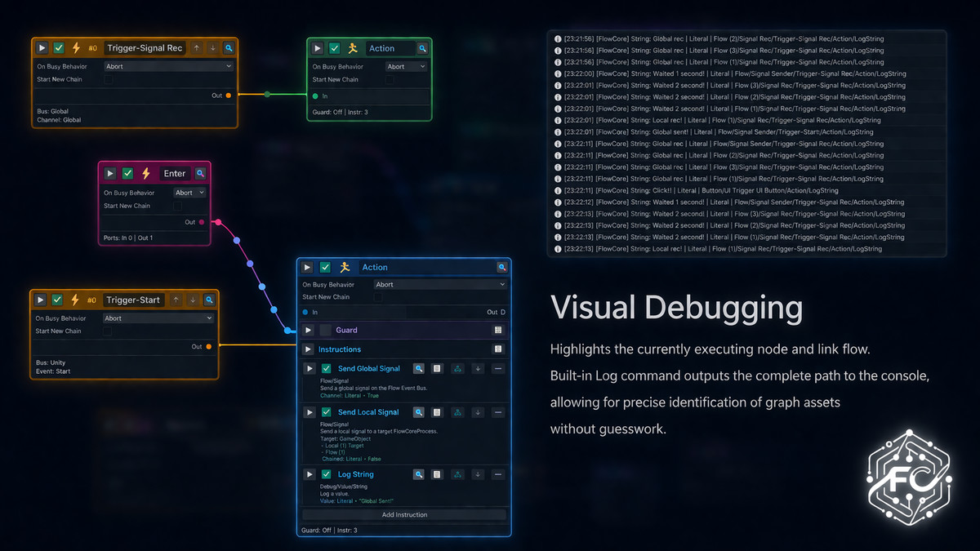Click the Out port on Enter node
Image resolution: width=980 pixels, height=551 pixels.
[201, 222]
